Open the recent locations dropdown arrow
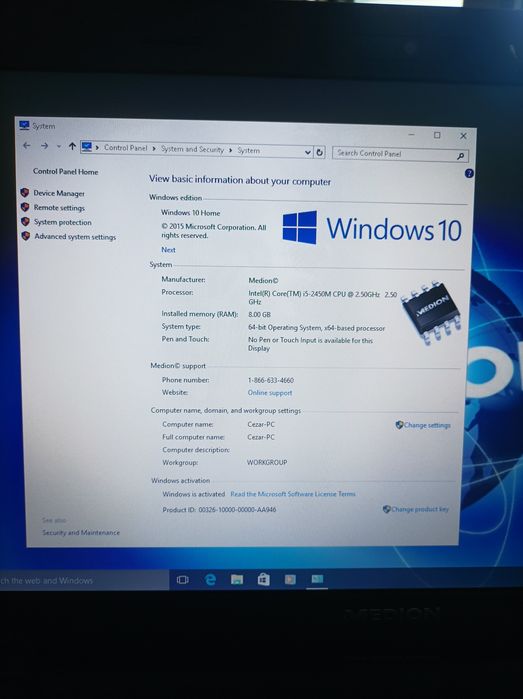The image size is (523, 699). (x=59, y=146)
